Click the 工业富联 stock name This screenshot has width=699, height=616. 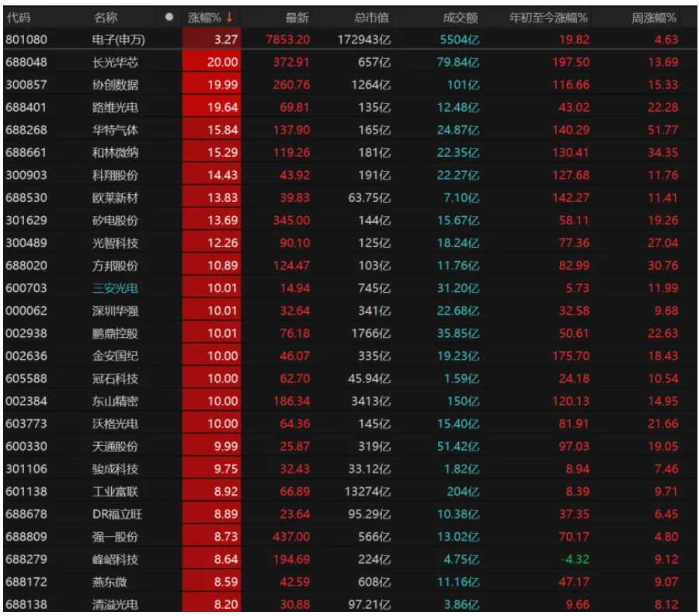point(115,492)
